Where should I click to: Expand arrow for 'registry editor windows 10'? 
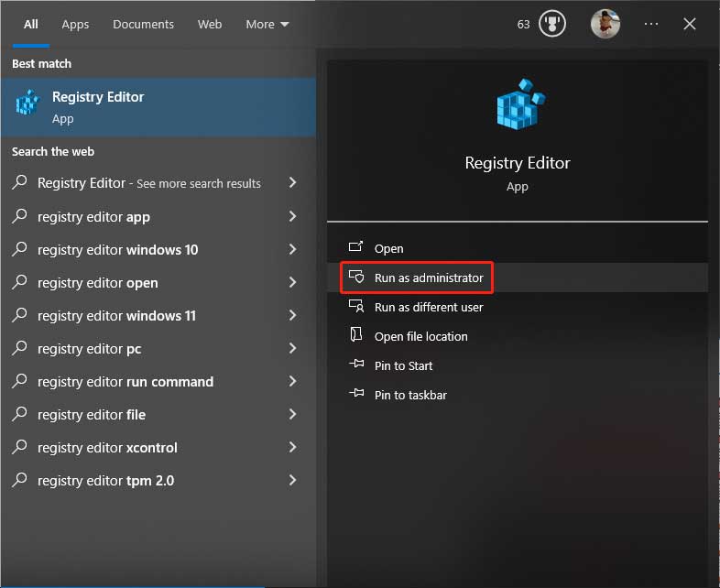[292, 249]
